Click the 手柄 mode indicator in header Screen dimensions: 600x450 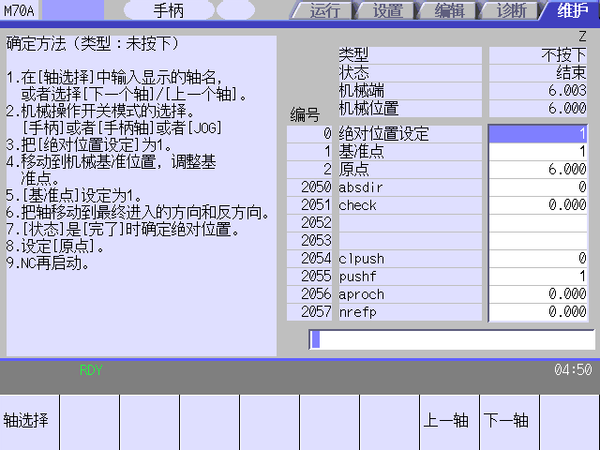coord(167,11)
